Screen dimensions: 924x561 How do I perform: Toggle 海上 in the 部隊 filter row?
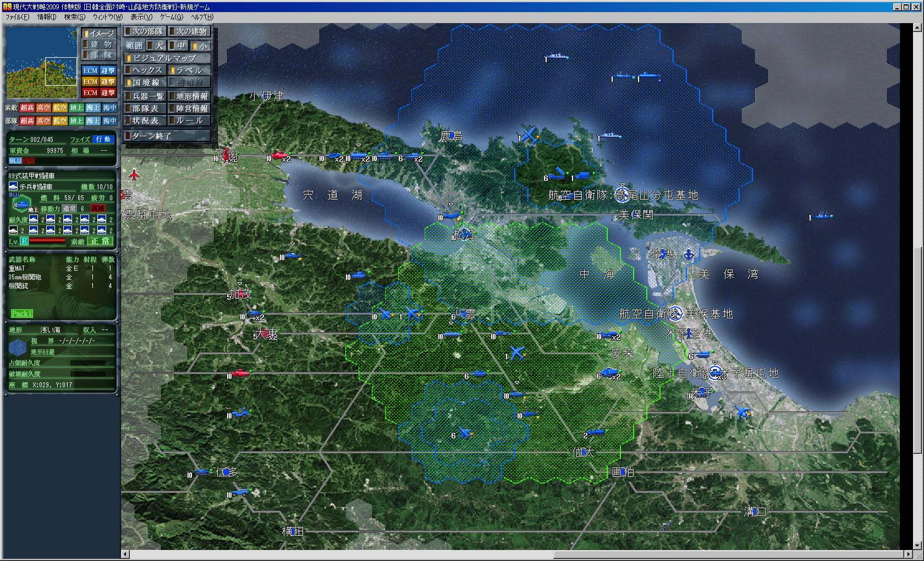click(x=94, y=120)
